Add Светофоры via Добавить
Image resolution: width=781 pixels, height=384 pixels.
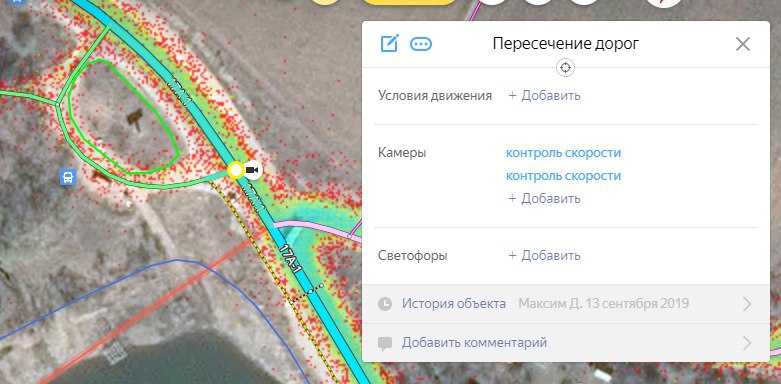click(544, 256)
